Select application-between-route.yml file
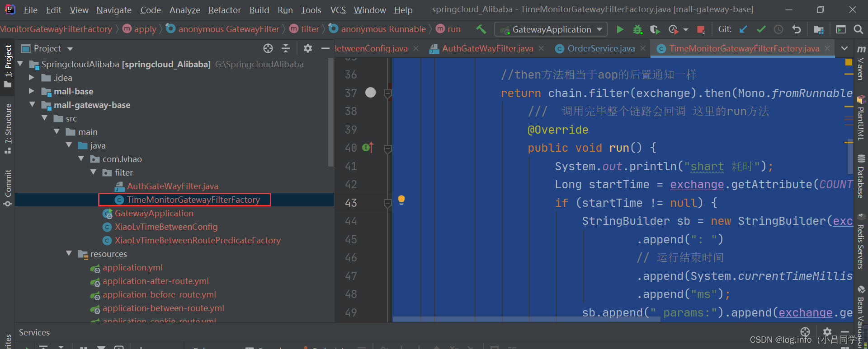 coord(163,308)
